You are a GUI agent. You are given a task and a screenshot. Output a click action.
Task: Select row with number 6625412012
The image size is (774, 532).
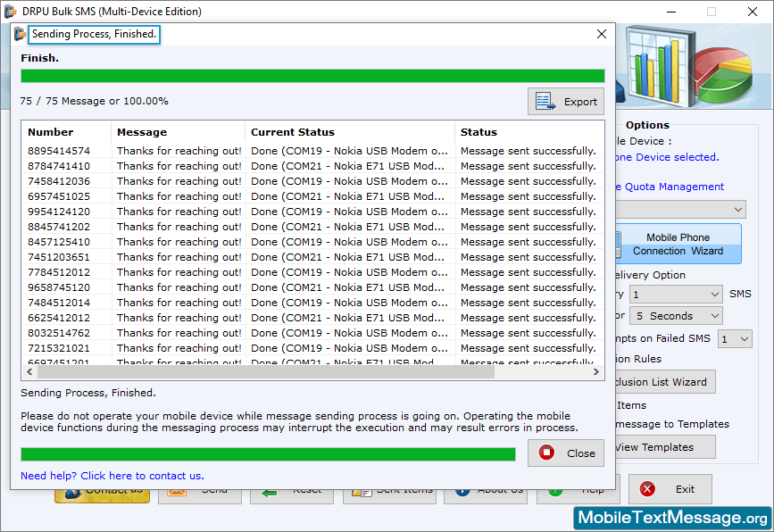point(312,318)
